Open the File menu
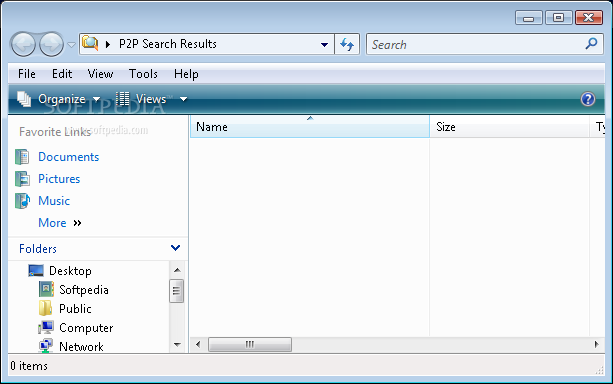This screenshot has width=613, height=384. 27,74
